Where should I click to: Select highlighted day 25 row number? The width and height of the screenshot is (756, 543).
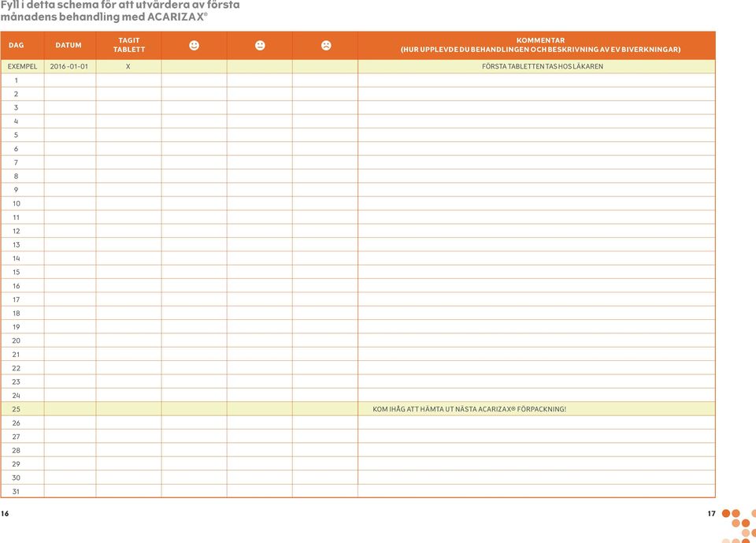pos(17,409)
